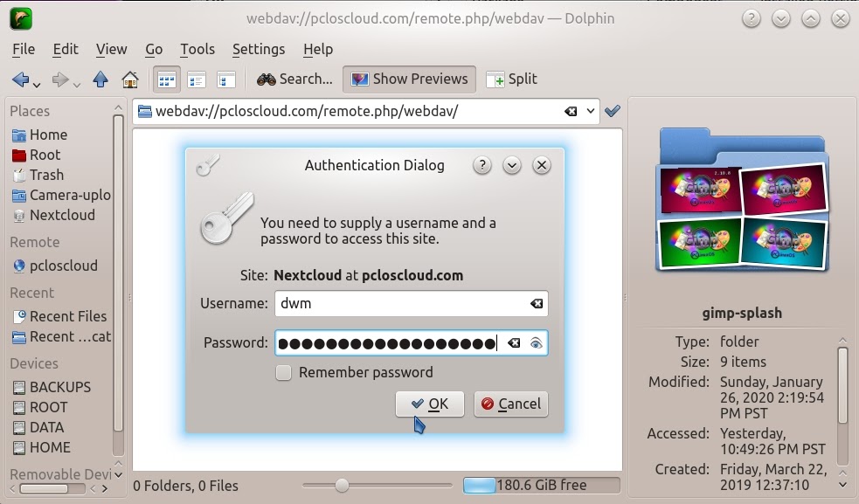Switch to Icons view mode

point(167,80)
